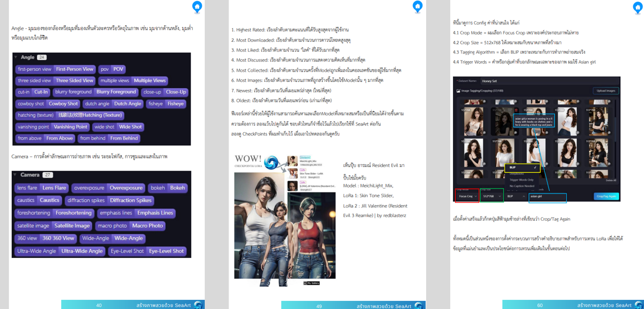Image resolution: width=644 pixels, height=309 pixels.
Task: Open the Focus Crop mode dropdown
Action: click(467, 196)
